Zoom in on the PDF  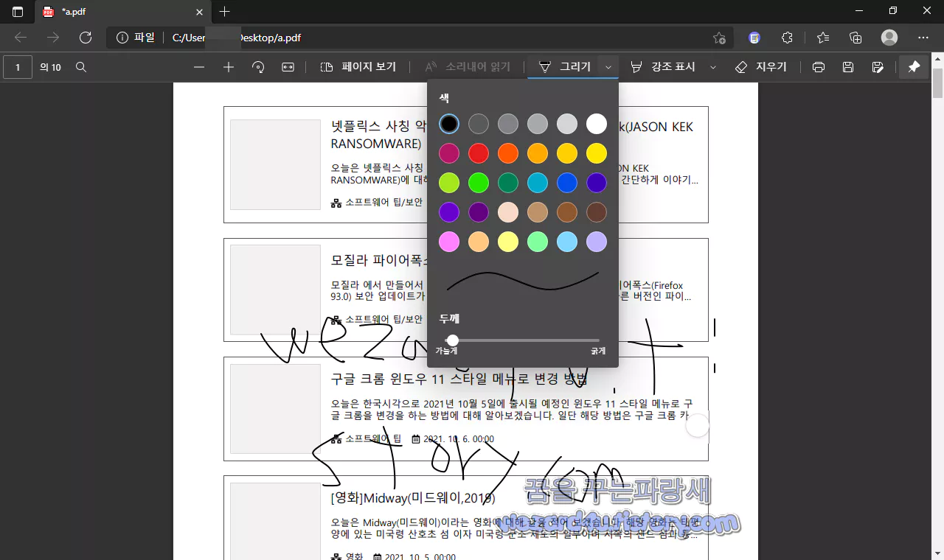(x=230, y=66)
